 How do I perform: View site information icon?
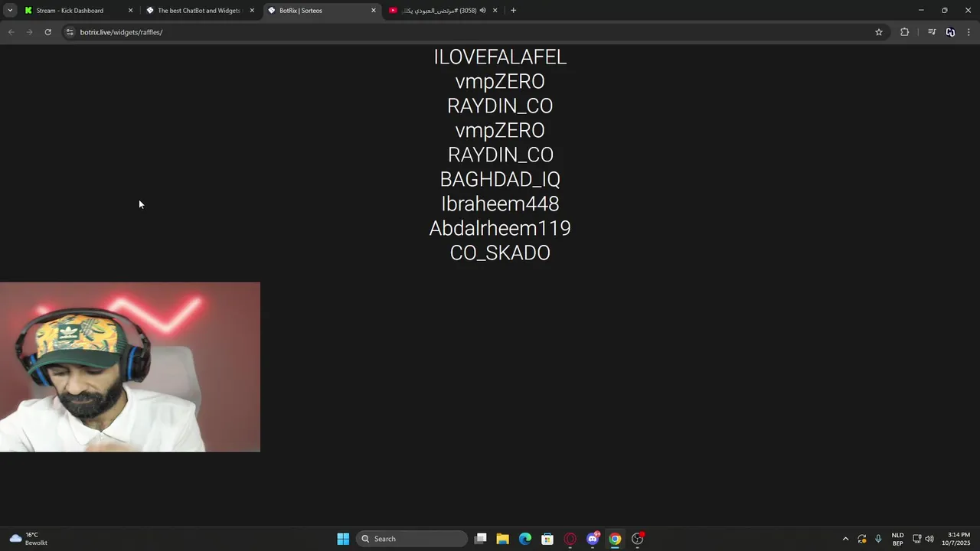tap(70, 32)
